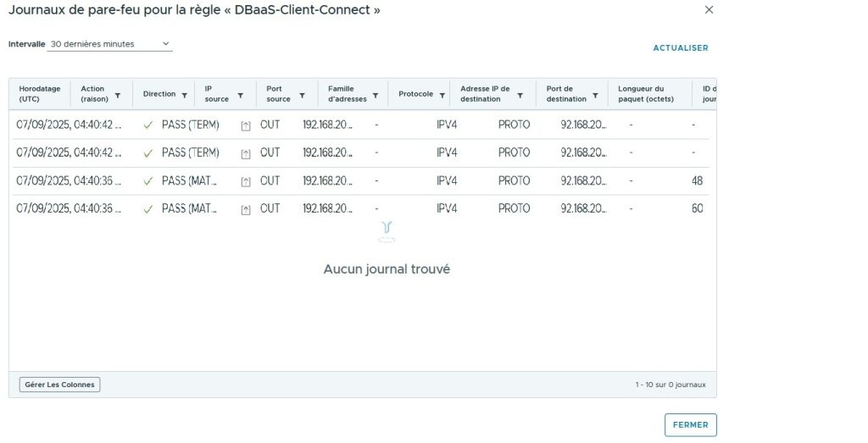Click the Gérer Les Colonnes button
This screenshot has height=443, width=868.
pyautogui.click(x=59, y=385)
